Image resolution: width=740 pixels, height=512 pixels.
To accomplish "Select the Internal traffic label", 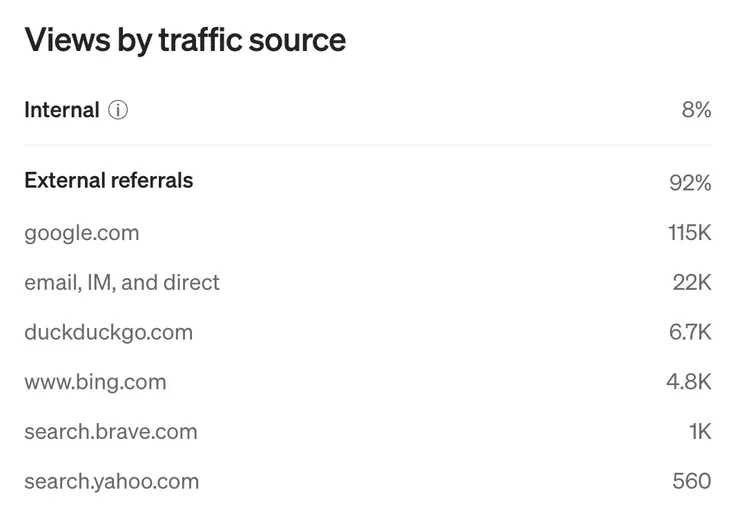I will 62,110.
